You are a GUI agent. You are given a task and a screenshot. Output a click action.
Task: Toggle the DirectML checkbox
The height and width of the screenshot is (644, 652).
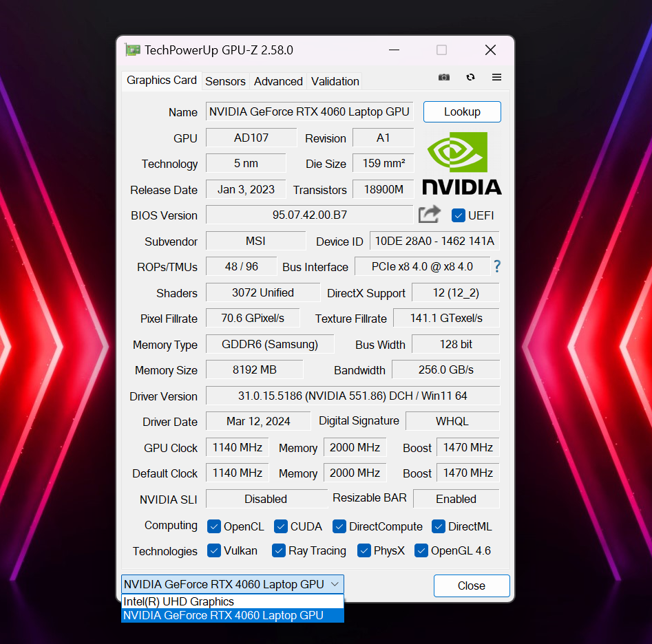[x=439, y=526]
